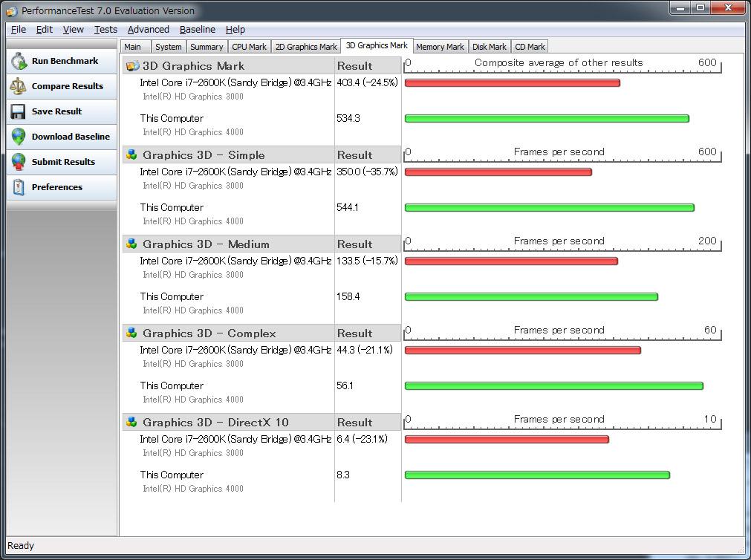
Task: Switch to the 2D Graphics Mark tab
Action: point(306,47)
